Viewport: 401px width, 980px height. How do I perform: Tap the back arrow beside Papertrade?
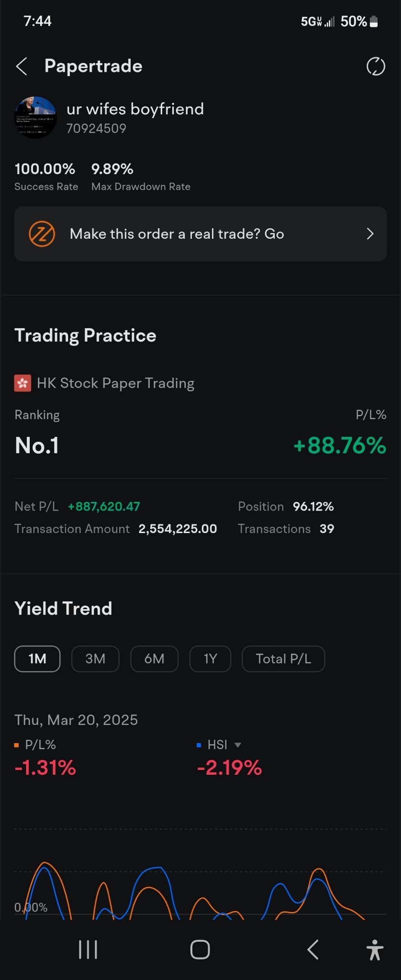(22, 67)
